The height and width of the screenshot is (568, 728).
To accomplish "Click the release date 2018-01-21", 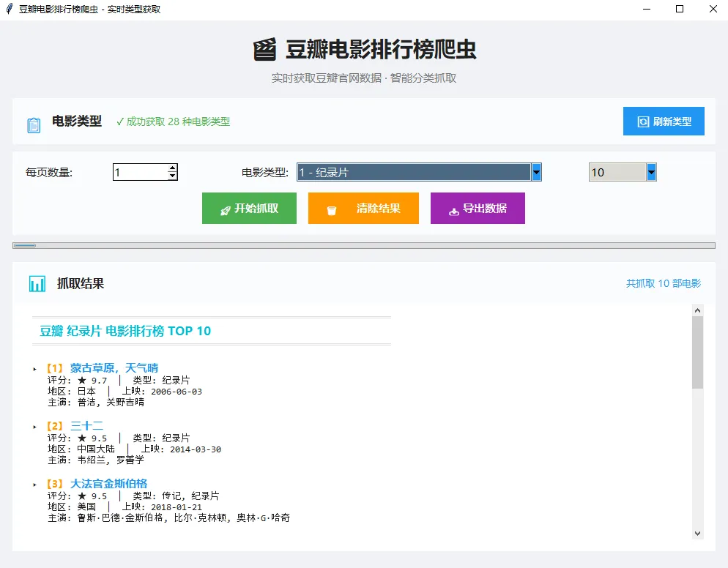I will pos(177,507).
